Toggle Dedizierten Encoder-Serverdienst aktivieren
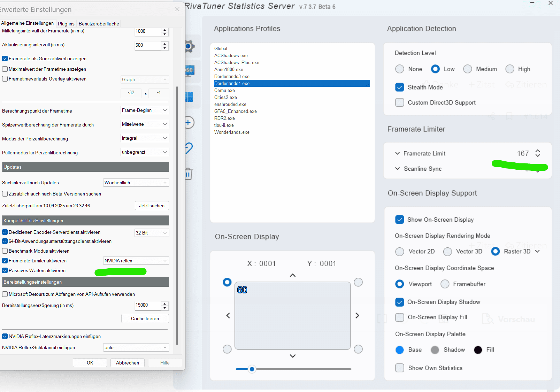This screenshot has width=560, height=392. coord(5,232)
